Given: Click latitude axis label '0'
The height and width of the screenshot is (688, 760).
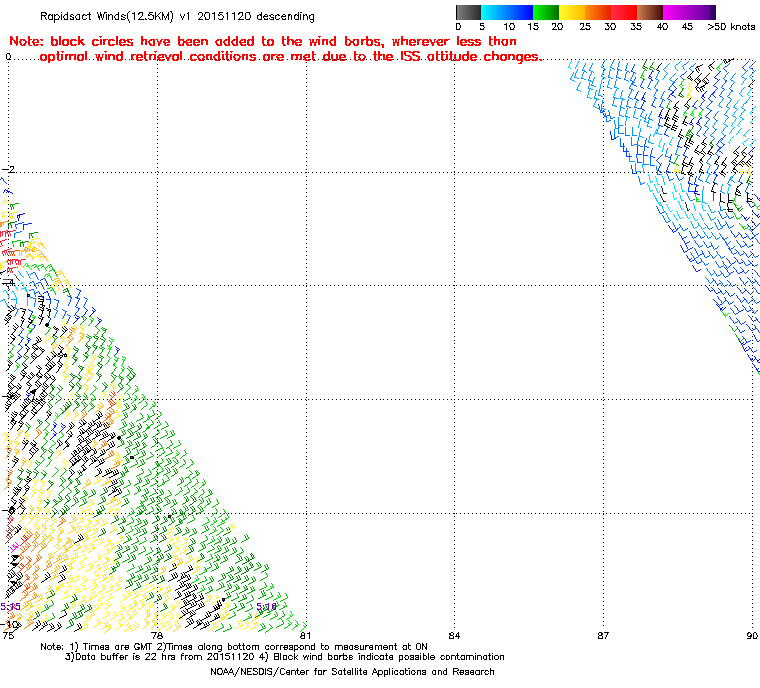Looking at the screenshot, I should (x=8, y=57).
